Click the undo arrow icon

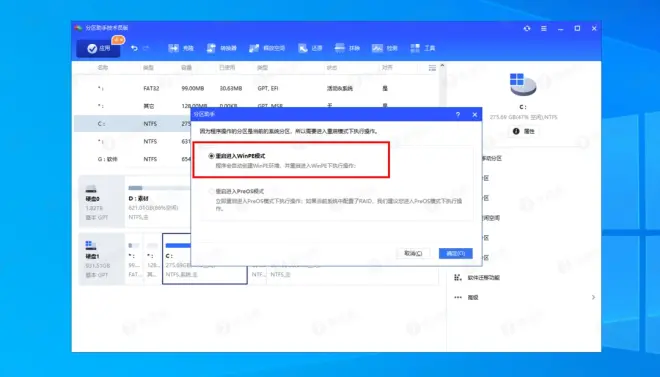[134, 48]
